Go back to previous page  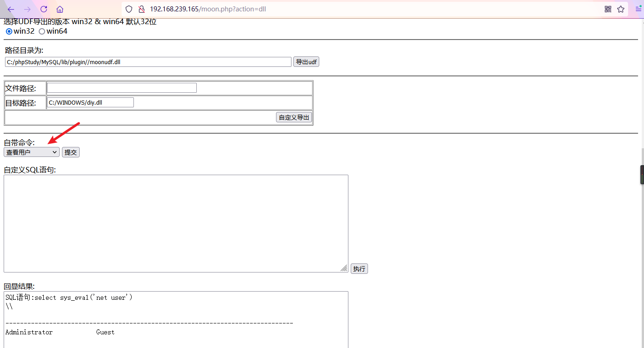pos(11,9)
